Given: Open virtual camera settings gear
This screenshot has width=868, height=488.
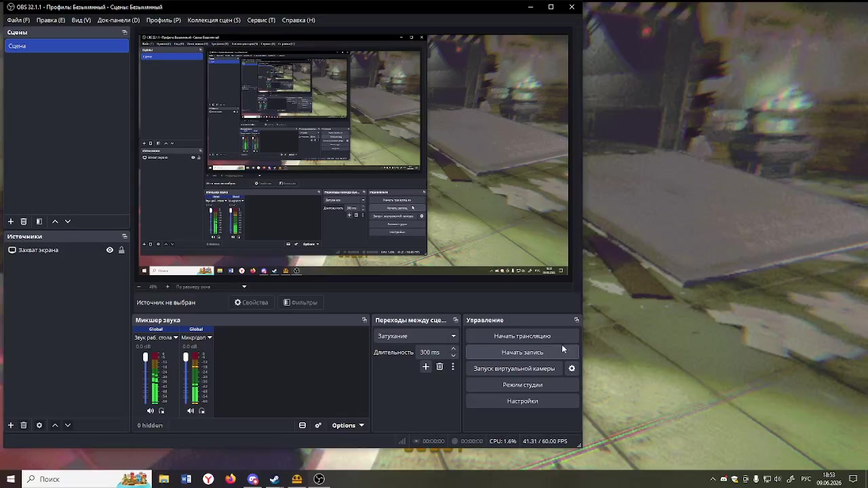Looking at the screenshot, I should [572, 369].
